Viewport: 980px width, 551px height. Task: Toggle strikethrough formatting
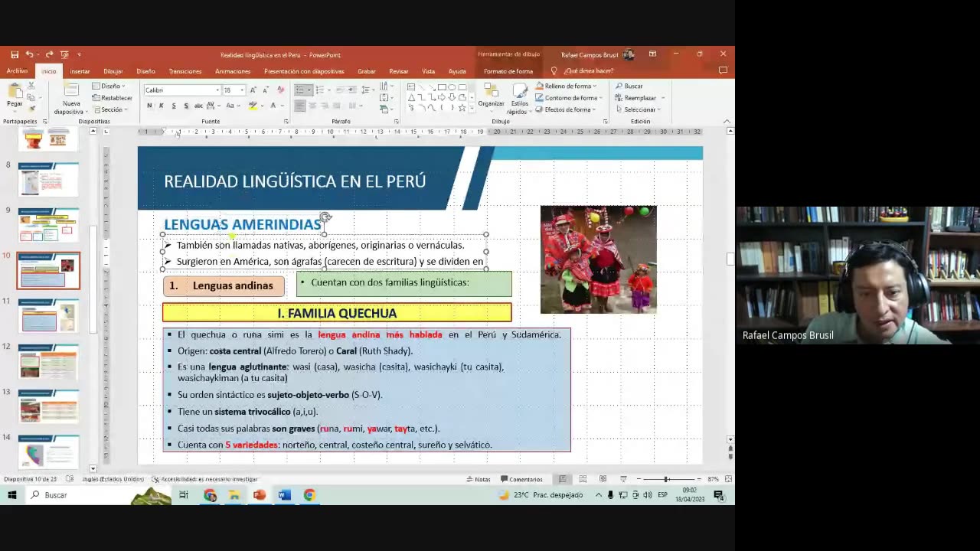click(x=198, y=106)
